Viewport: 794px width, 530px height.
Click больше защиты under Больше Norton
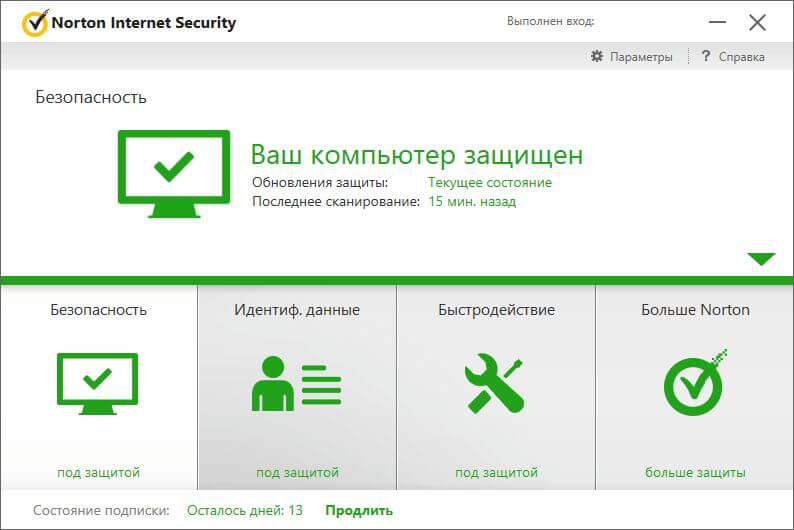695,472
